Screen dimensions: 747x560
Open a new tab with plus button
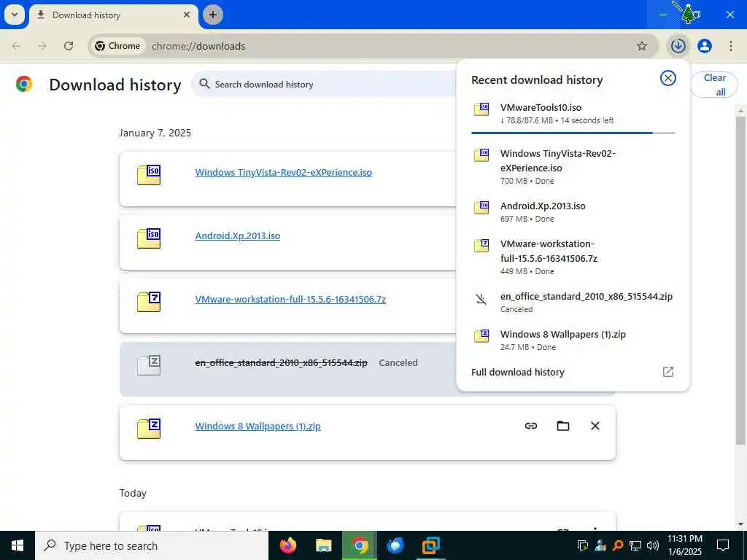[212, 15]
